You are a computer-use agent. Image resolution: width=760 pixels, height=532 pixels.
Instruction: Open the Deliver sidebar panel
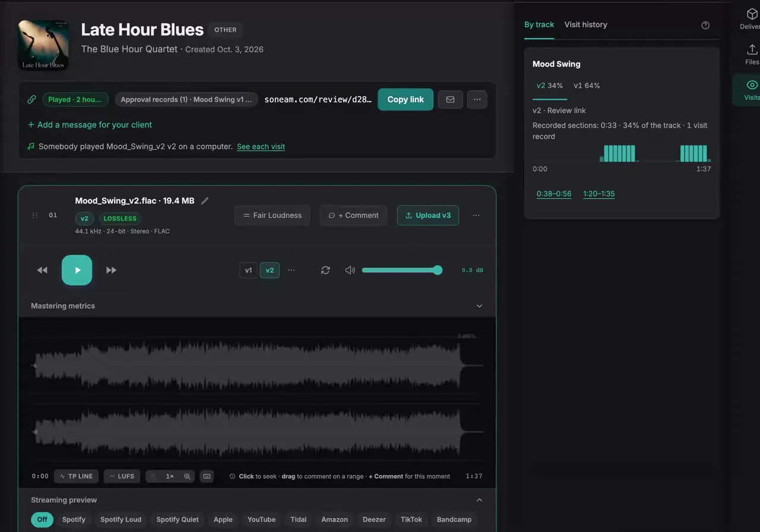752,19
